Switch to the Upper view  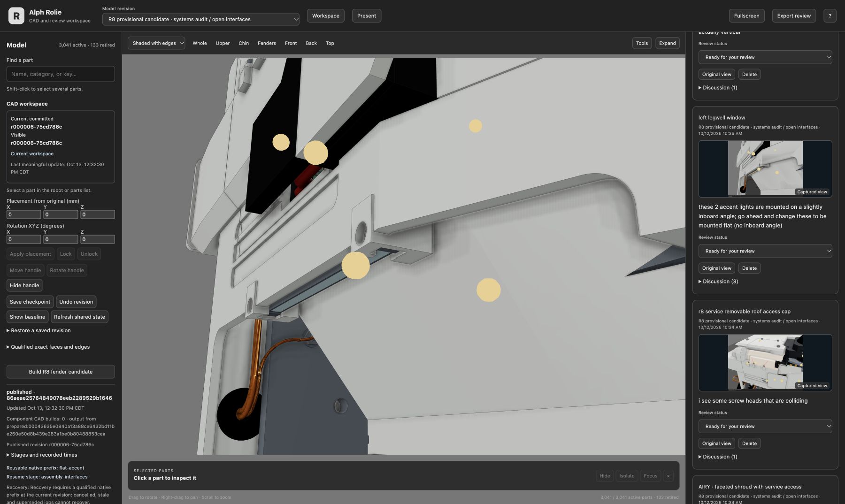(223, 43)
